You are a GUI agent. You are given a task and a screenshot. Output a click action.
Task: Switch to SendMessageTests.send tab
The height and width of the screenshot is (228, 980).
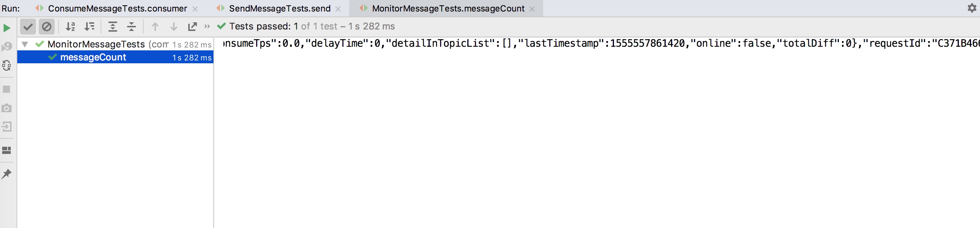point(279,8)
